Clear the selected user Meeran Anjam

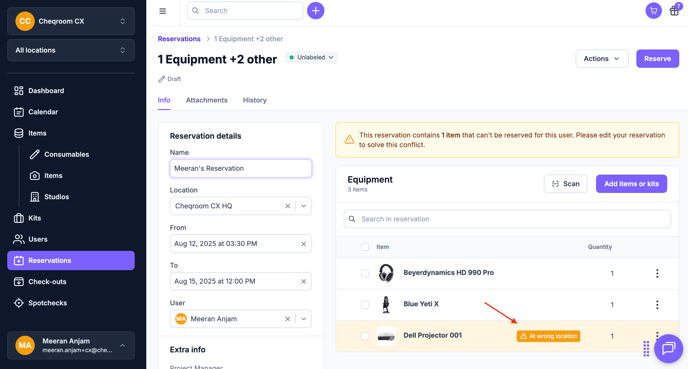pos(287,319)
